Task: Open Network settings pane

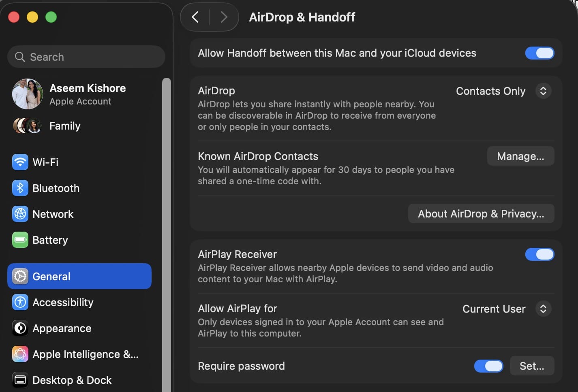Action: coord(79,214)
